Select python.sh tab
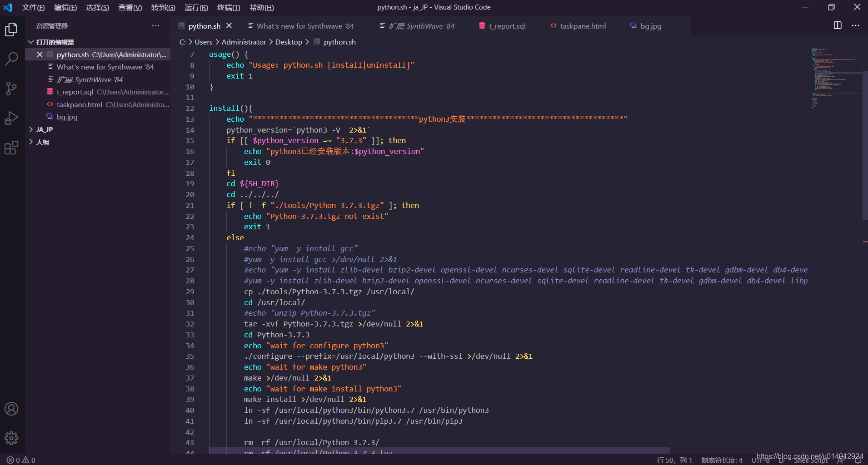Screen dimensions: 868x465 [x=205, y=26]
